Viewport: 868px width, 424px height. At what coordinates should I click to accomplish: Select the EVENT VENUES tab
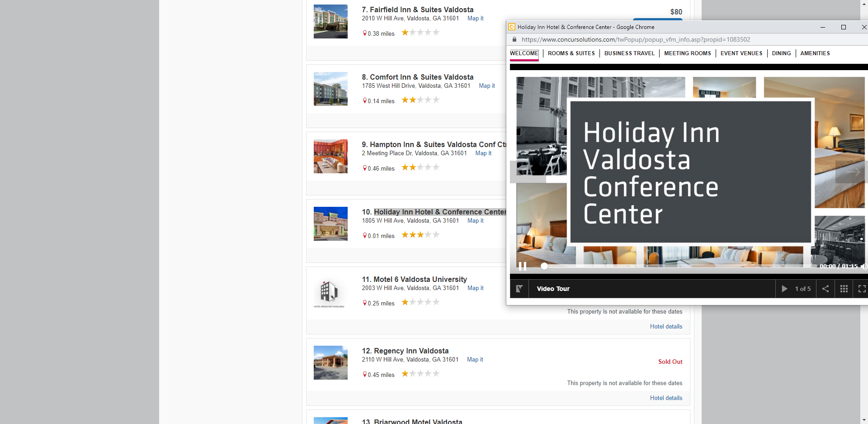click(x=741, y=53)
